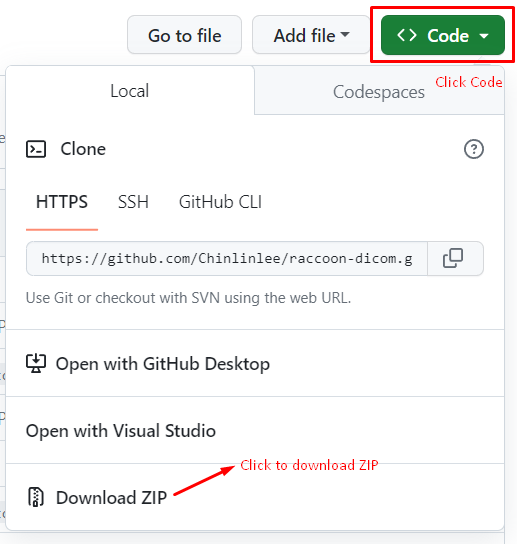Choose the SSH clone option

tap(133, 202)
